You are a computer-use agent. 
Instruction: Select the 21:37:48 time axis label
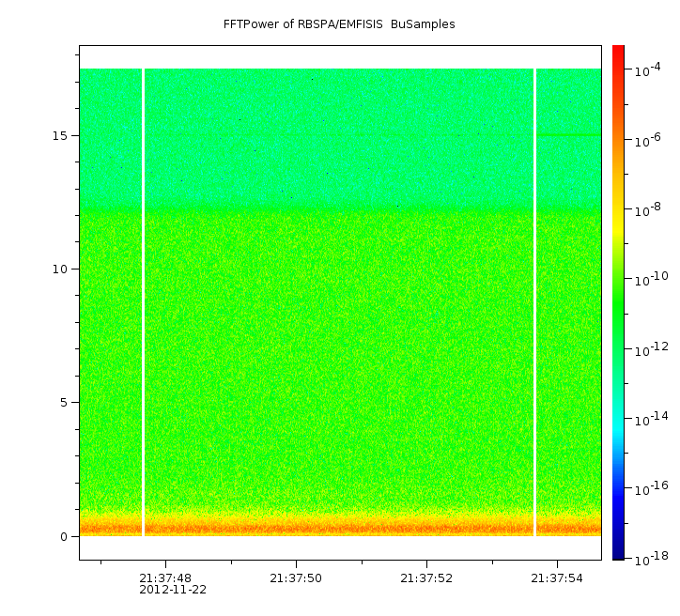[x=165, y=577]
